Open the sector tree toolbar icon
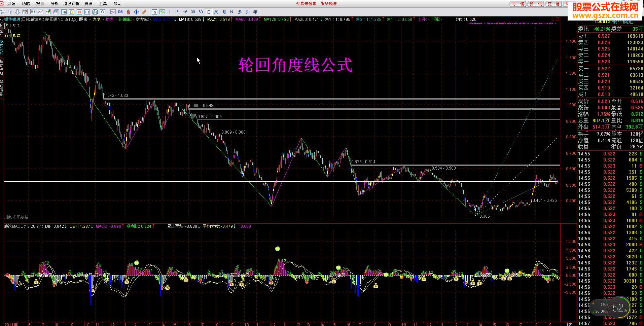 click(71, 12)
